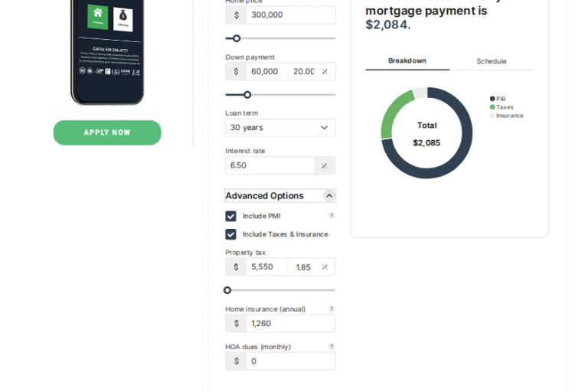Open the Loan term 30 years dropdown
The height and width of the screenshot is (392, 588).
click(x=280, y=128)
